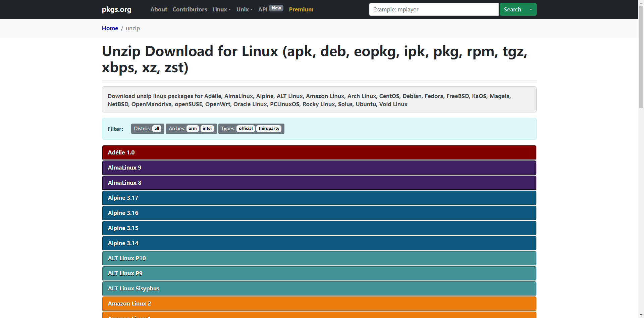Viewport: 644px width, 318px height.
Task: Open the About page
Action: tap(159, 9)
